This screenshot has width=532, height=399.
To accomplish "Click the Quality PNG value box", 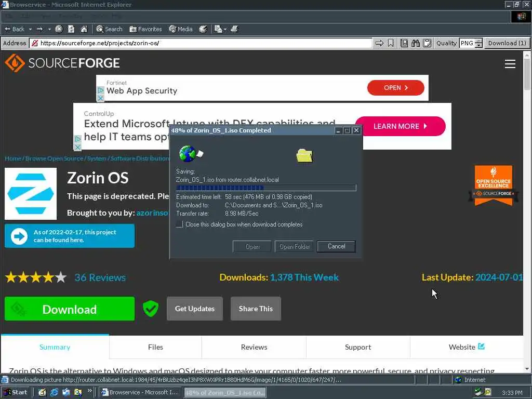I will [467, 43].
